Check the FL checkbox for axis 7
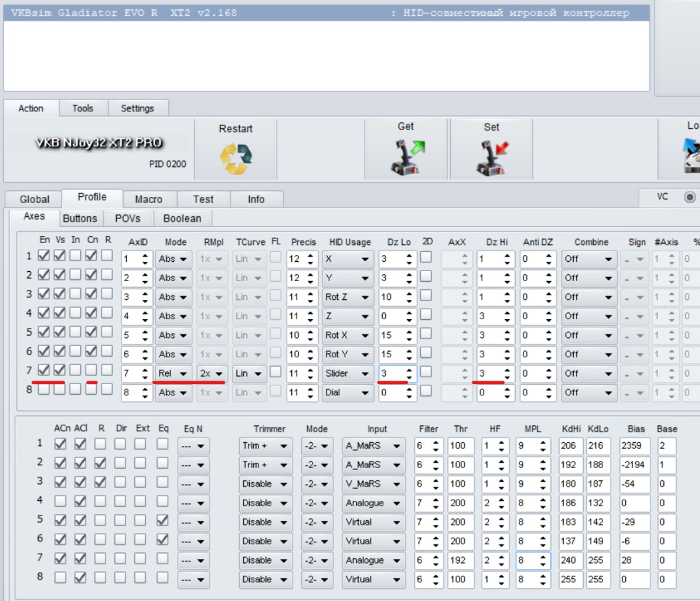Screen dimensions: 700x601 coord(275,372)
